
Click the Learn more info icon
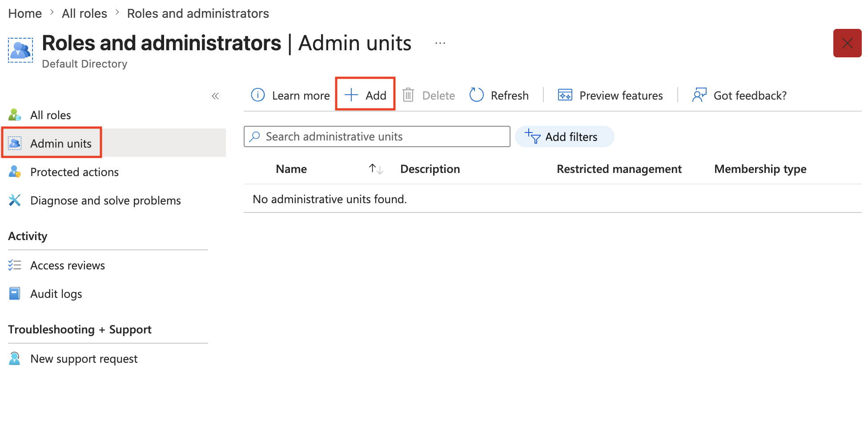258,95
